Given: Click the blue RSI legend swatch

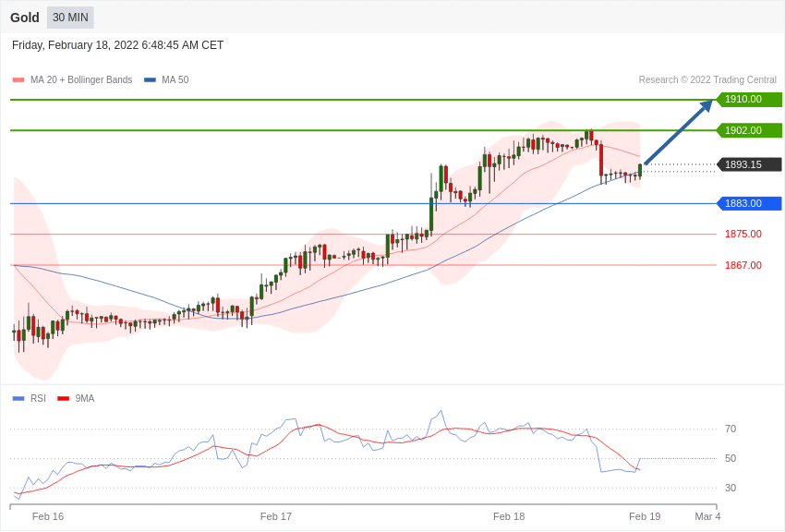Looking at the screenshot, I should tap(18, 399).
